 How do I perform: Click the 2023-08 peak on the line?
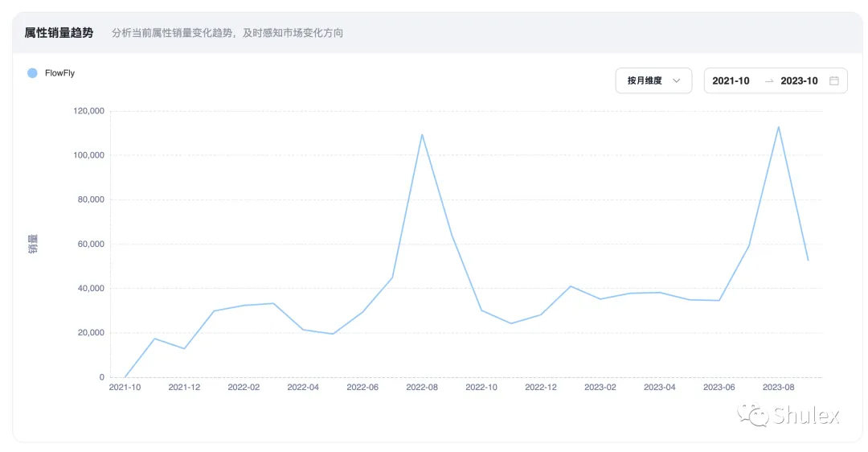pyautogui.click(x=778, y=127)
